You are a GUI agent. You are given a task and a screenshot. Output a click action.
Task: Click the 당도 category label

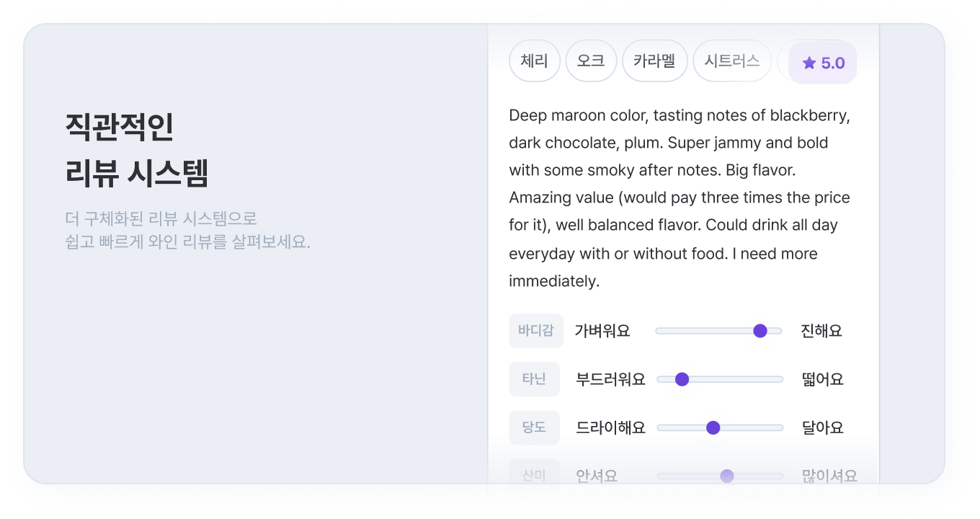tap(534, 427)
